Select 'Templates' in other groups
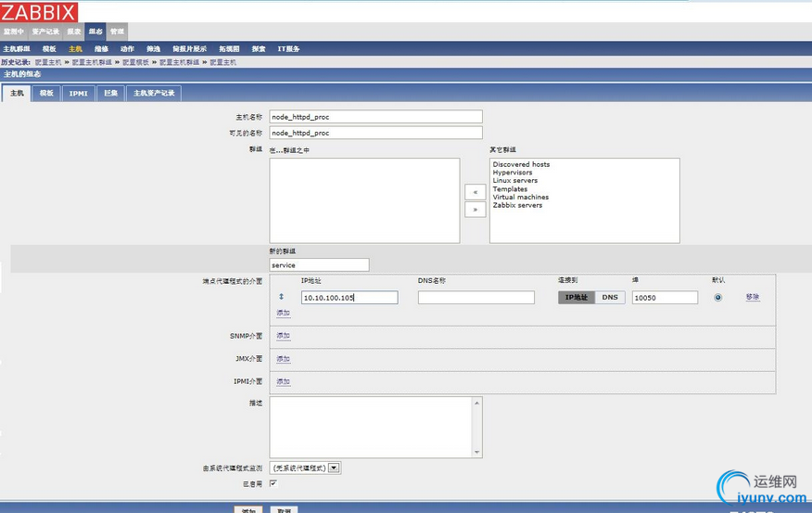 [510, 189]
